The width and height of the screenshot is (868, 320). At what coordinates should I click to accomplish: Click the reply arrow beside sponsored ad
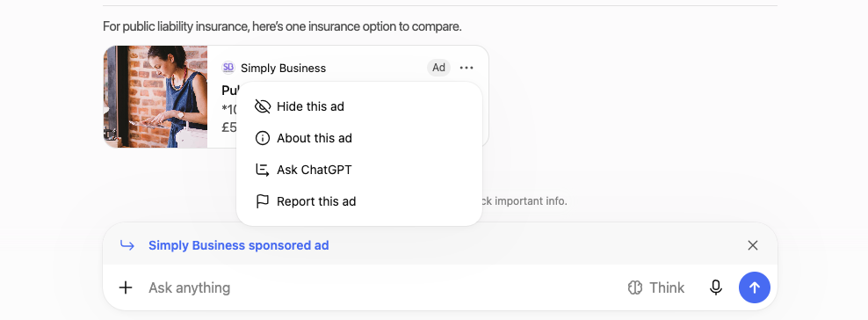tap(127, 245)
